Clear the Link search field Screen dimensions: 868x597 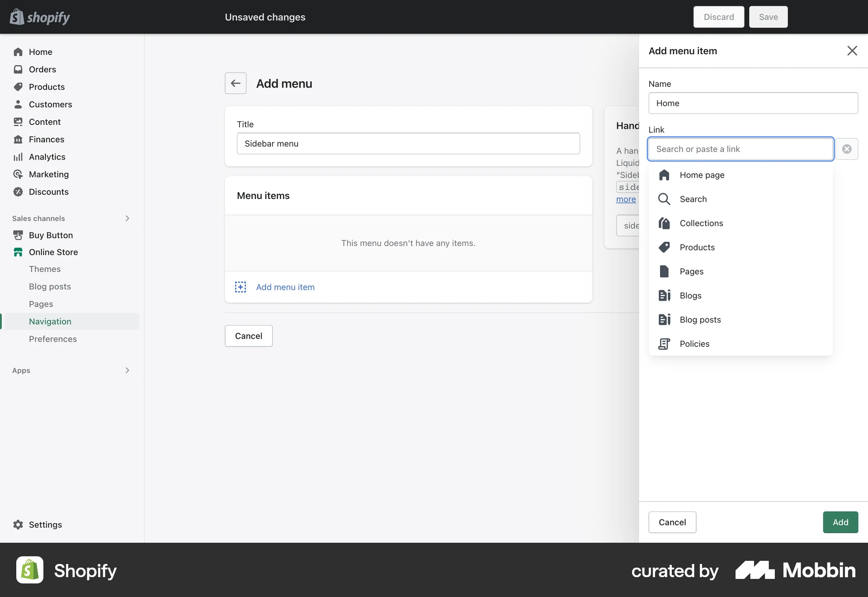click(847, 149)
